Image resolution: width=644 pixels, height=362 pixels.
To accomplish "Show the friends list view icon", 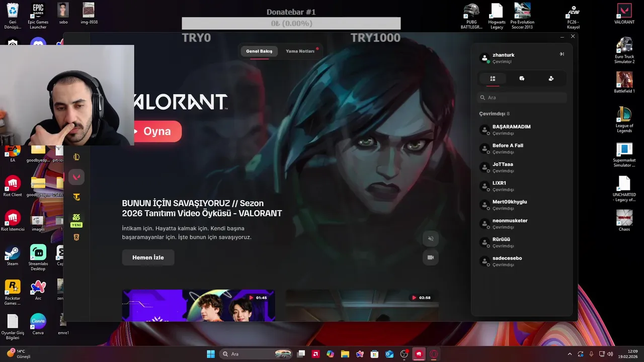I will point(493,78).
